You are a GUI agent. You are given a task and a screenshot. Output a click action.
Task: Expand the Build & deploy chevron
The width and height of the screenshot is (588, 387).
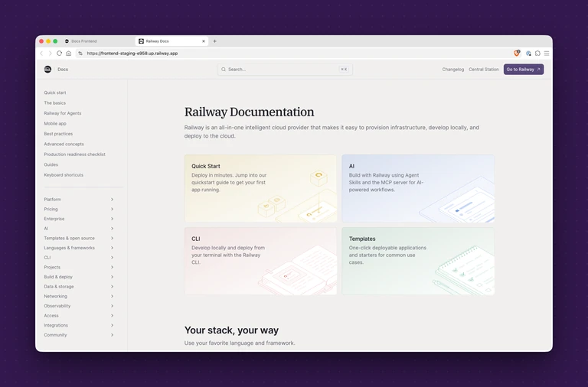click(x=112, y=277)
